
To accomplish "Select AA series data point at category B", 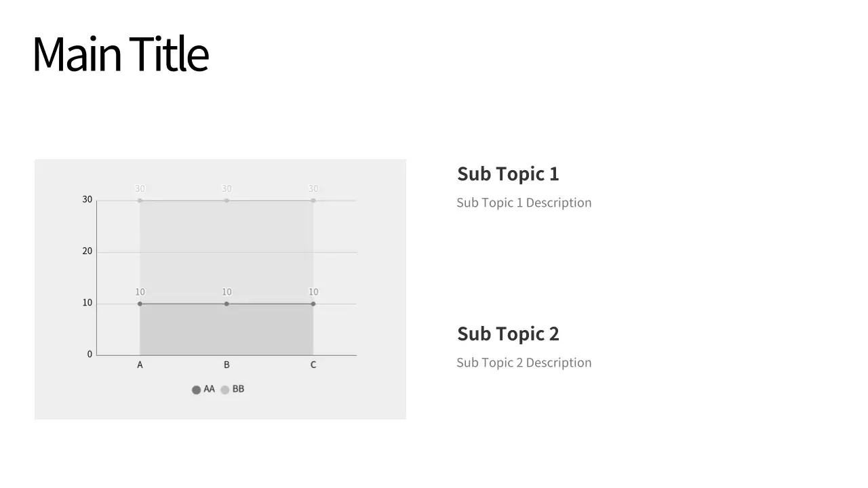I will 226,304.
